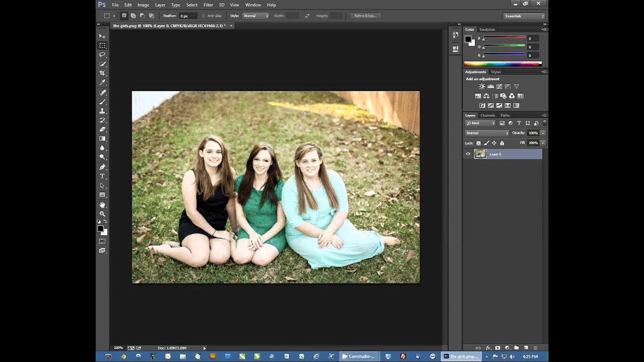Add a Curves adjustment
Viewport: 644px width, 362px height.
(499, 86)
